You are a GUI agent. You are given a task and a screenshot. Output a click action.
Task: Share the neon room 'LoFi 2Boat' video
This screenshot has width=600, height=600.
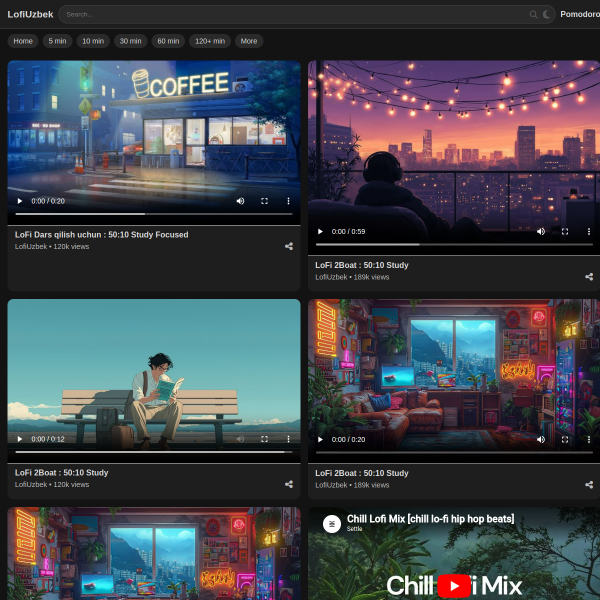(589, 484)
